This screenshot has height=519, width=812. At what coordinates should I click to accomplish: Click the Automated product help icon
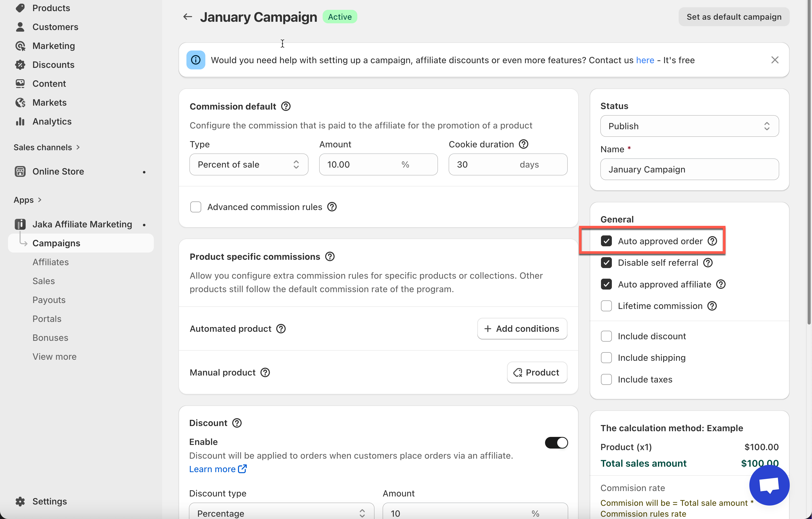tap(281, 329)
